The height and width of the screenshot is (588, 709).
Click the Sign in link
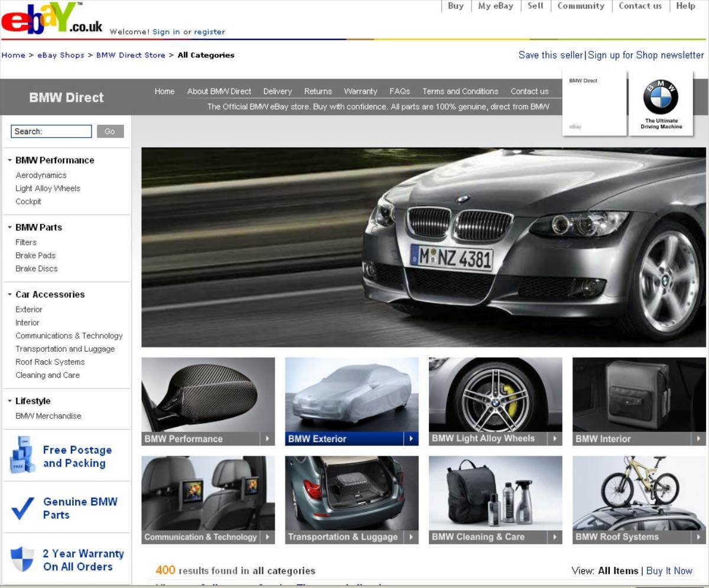pyautogui.click(x=166, y=32)
